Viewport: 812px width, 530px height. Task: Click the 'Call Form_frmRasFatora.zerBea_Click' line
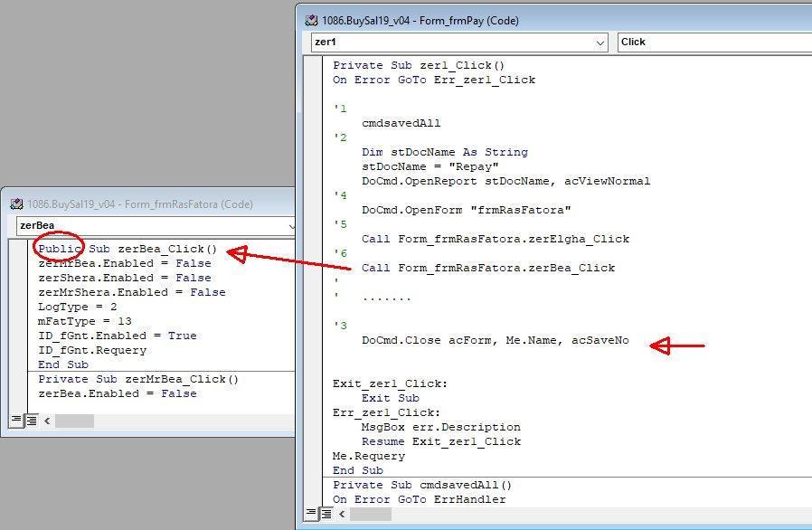(487, 268)
